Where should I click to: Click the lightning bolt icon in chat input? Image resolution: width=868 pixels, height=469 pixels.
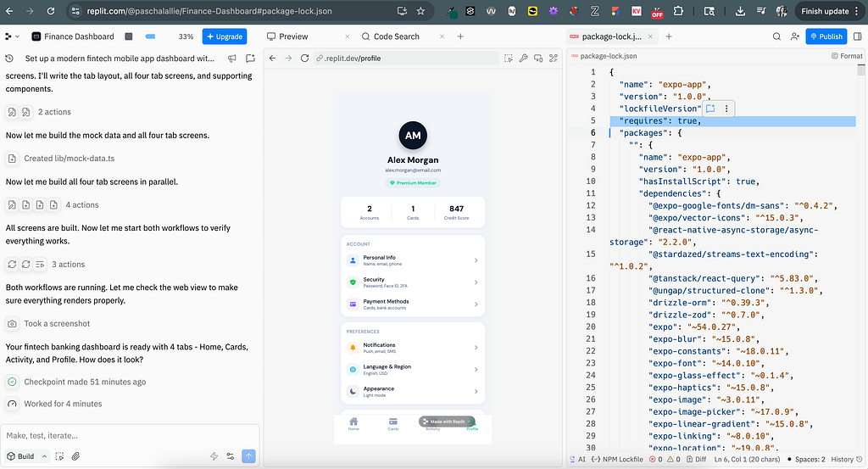click(x=214, y=456)
